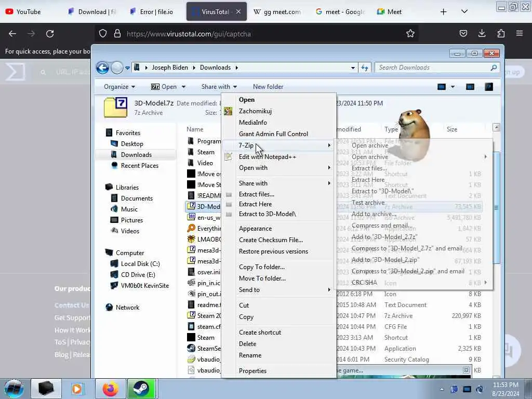Select Desktop under Favorites
The image size is (532, 399).
132,144
